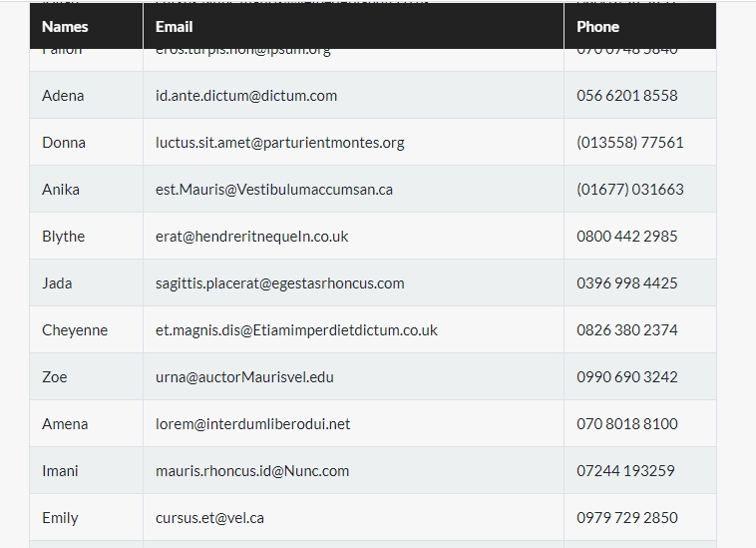Click phone 0826 380 2374

tap(626, 330)
